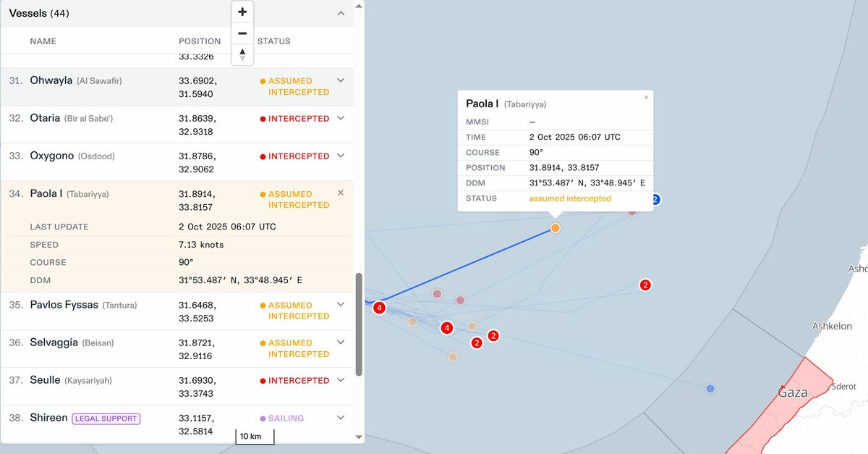This screenshot has height=454, width=868.
Task: Zoom out on the map
Action: coord(242,33)
